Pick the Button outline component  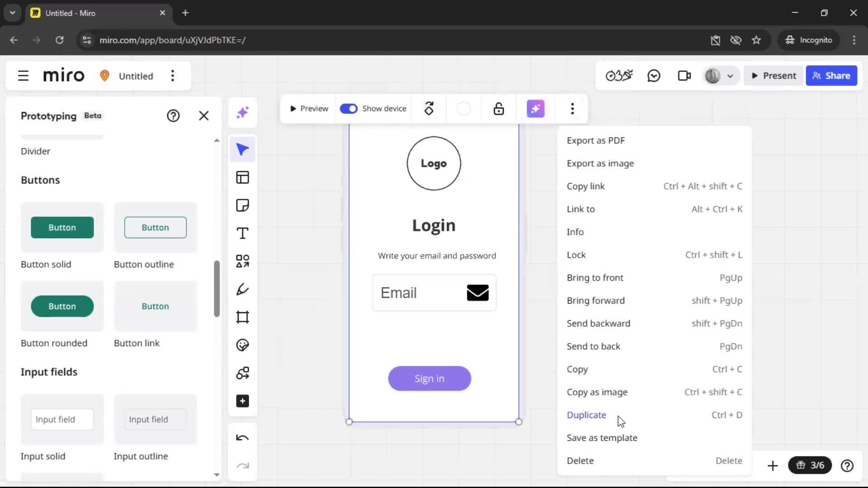(x=156, y=227)
